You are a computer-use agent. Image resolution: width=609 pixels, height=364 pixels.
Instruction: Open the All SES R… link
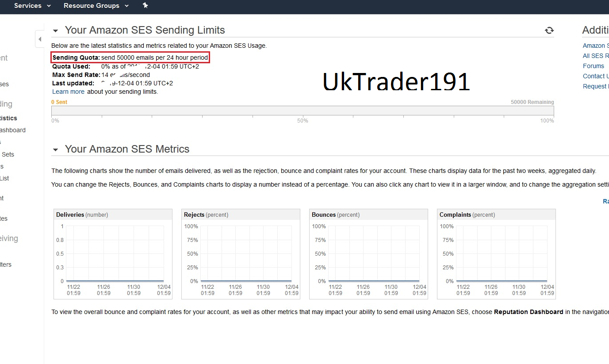coord(596,56)
